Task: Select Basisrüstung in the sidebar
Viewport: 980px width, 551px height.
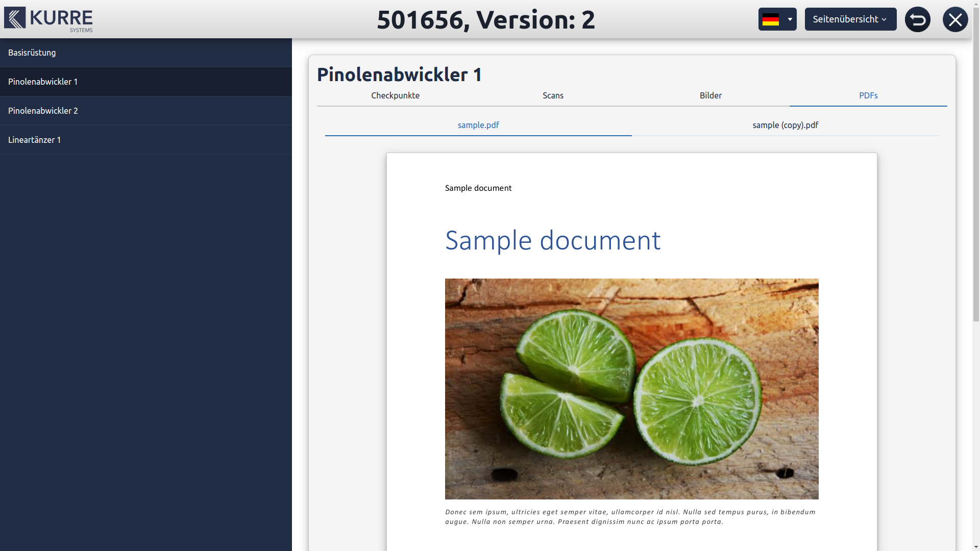Action: [x=145, y=53]
